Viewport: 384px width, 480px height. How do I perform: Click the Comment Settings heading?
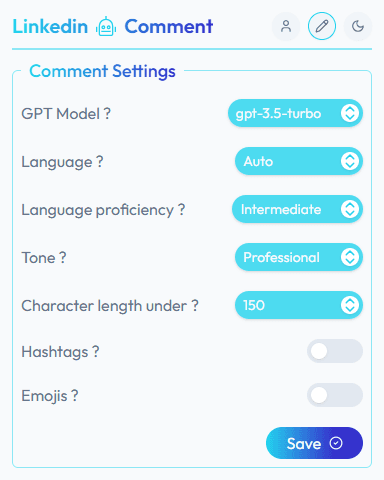coord(102,71)
